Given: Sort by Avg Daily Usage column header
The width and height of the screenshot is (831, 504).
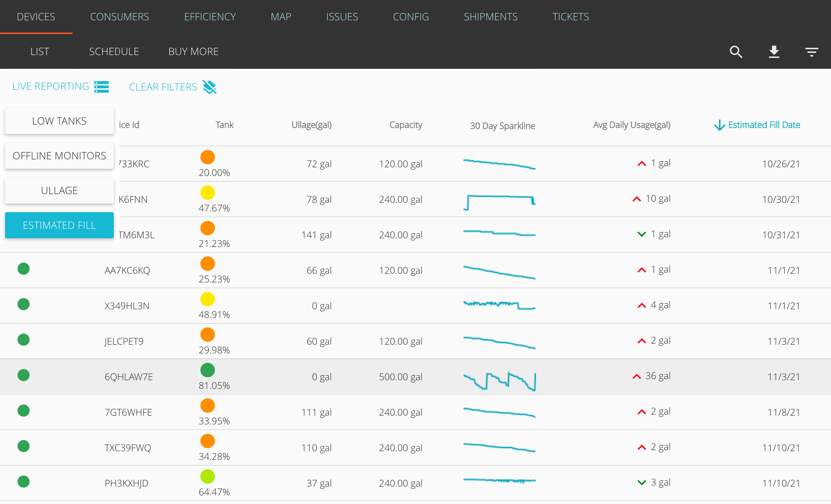Looking at the screenshot, I should pos(632,125).
